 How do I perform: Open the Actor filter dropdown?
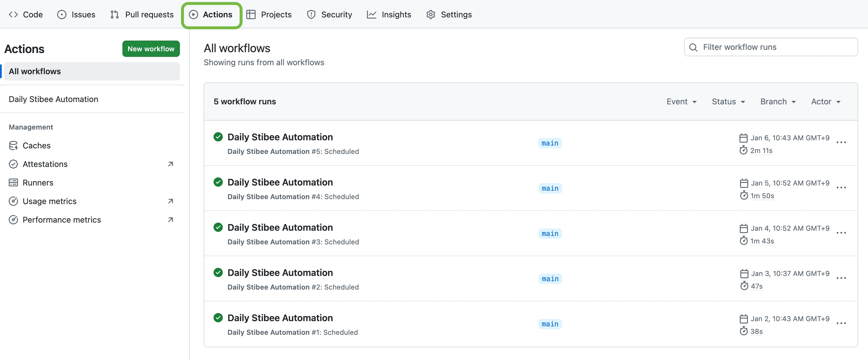826,102
